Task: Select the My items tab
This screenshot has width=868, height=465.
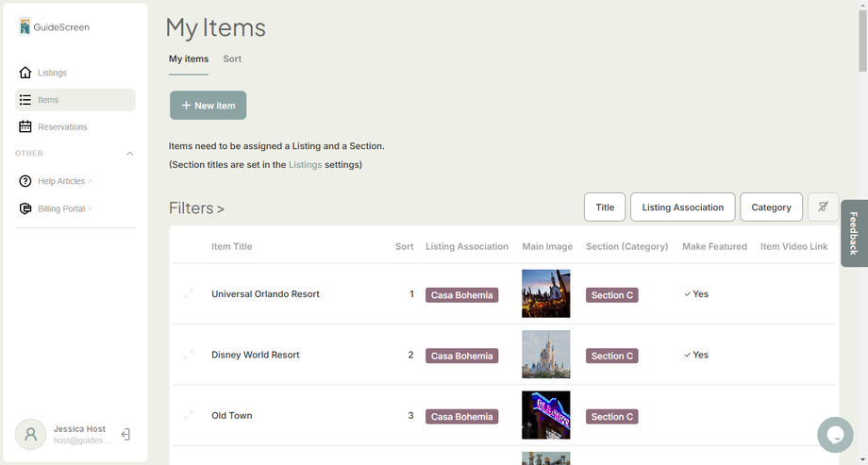Action: pyautogui.click(x=189, y=59)
